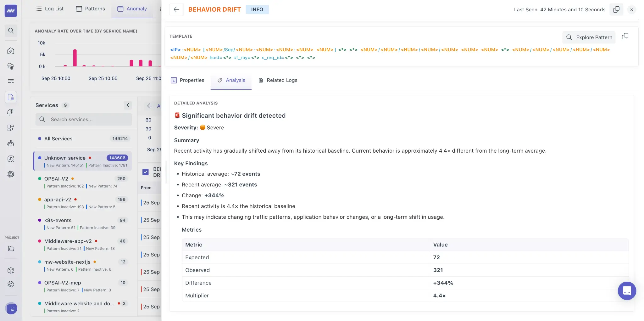Open the list lines icon in sidebar
The width and height of the screenshot is (644, 321).
point(11,82)
